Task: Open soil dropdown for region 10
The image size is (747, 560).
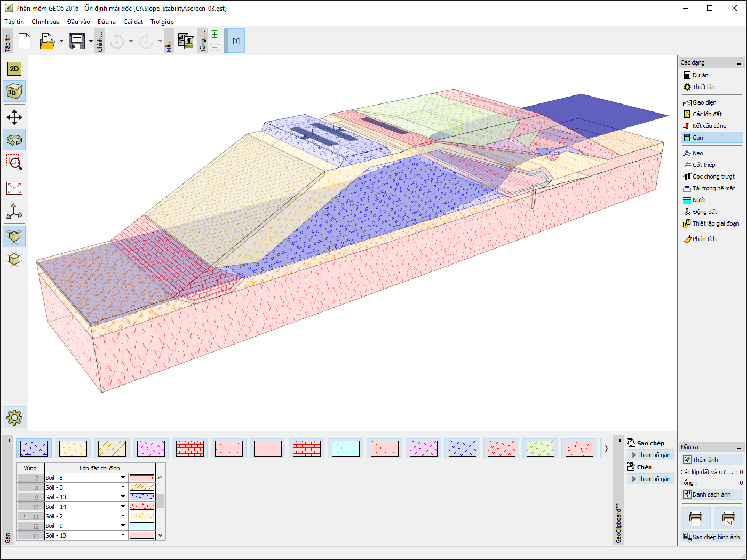Action: point(123,507)
